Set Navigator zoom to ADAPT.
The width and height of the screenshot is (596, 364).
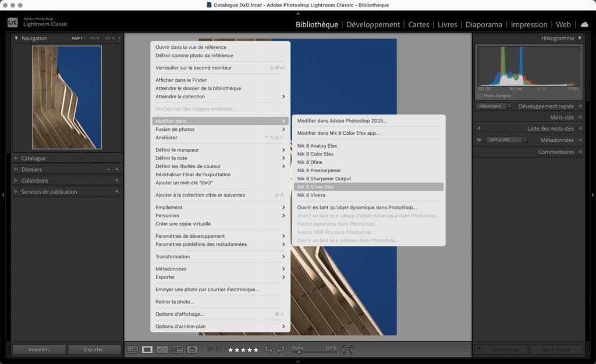tap(77, 38)
